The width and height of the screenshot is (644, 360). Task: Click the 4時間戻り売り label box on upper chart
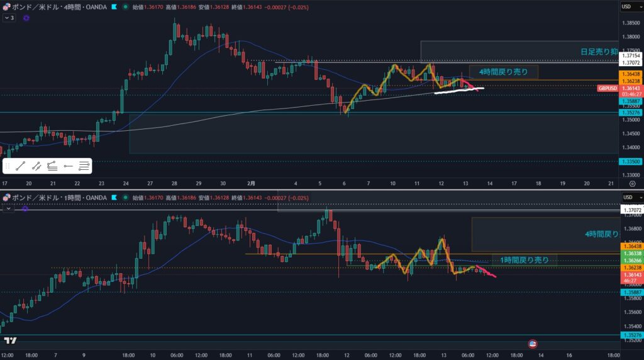[503, 72]
